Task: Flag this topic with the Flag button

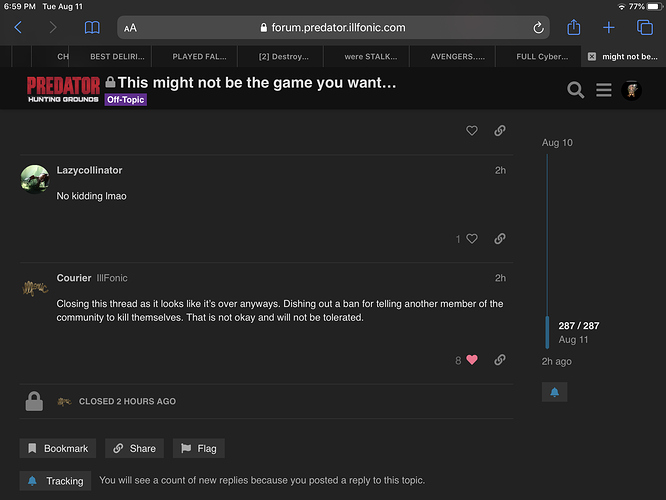Action: click(x=198, y=448)
